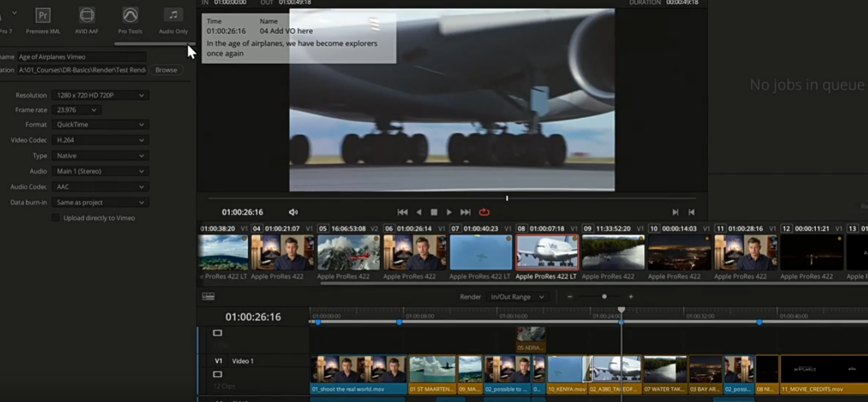Select the 01 ST MAARTEN timeline clip
This screenshot has width=868, height=402.
432,375
